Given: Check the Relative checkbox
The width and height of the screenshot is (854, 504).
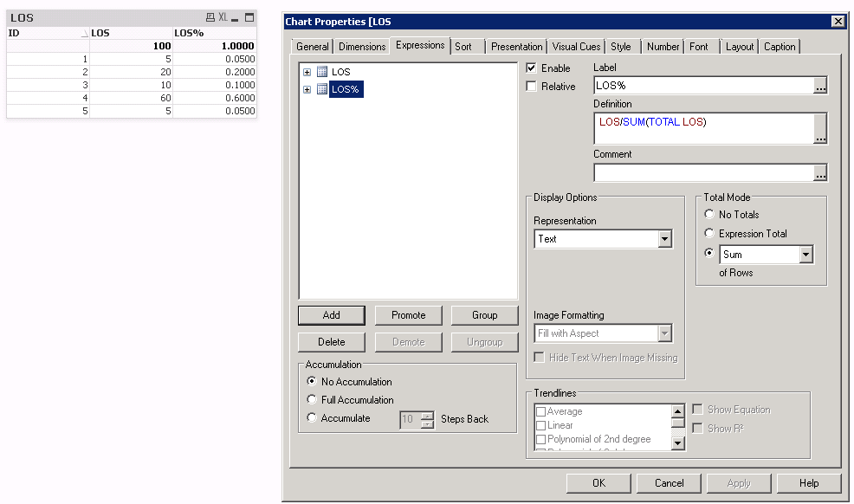Looking at the screenshot, I should click(x=532, y=87).
